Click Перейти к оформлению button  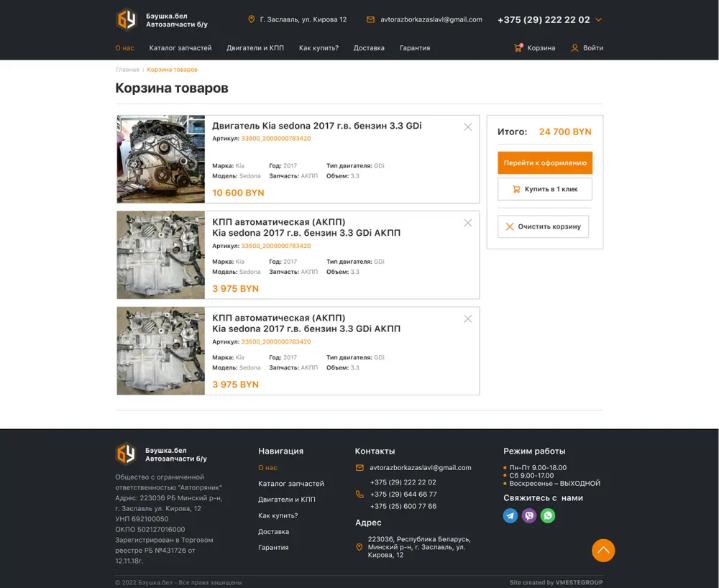point(545,162)
